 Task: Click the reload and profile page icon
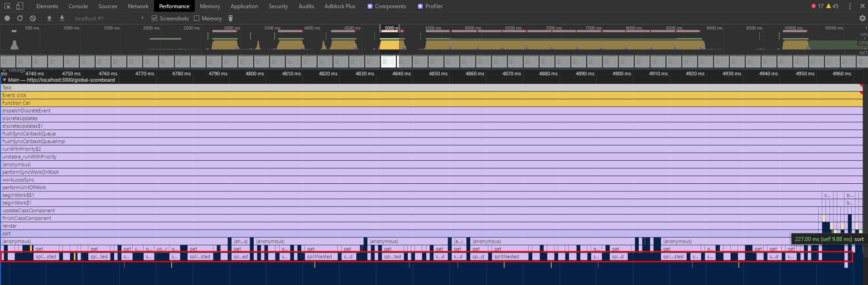[x=20, y=18]
